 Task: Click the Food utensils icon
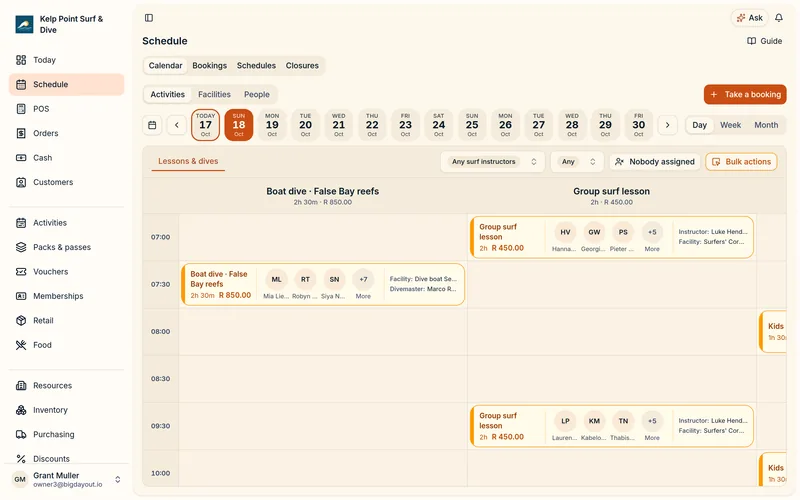[21, 345]
